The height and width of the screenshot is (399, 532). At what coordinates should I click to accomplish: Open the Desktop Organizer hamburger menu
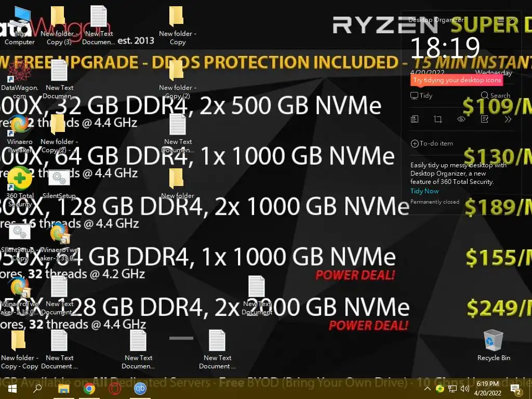pos(501,20)
